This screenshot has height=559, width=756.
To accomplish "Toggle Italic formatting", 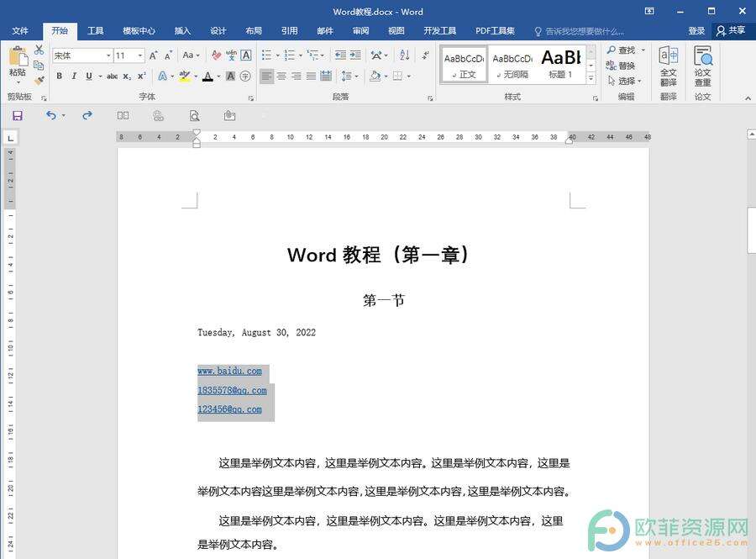I will tap(74, 76).
